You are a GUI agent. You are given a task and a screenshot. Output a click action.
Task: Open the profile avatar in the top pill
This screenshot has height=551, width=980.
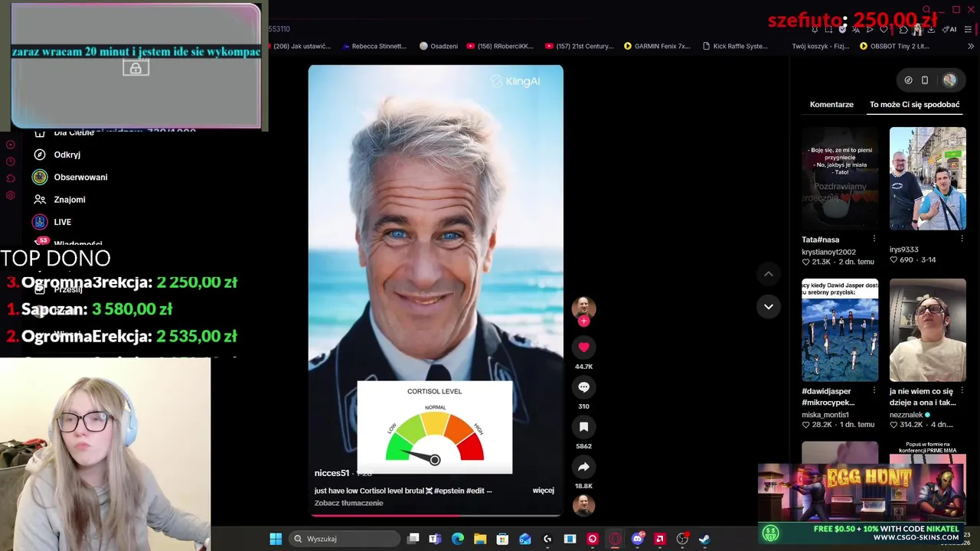click(949, 80)
